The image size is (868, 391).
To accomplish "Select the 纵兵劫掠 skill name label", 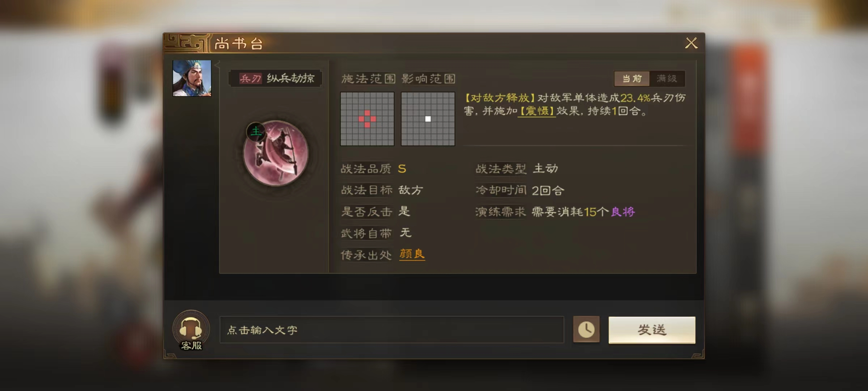I will pyautogui.click(x=291, y=79).
